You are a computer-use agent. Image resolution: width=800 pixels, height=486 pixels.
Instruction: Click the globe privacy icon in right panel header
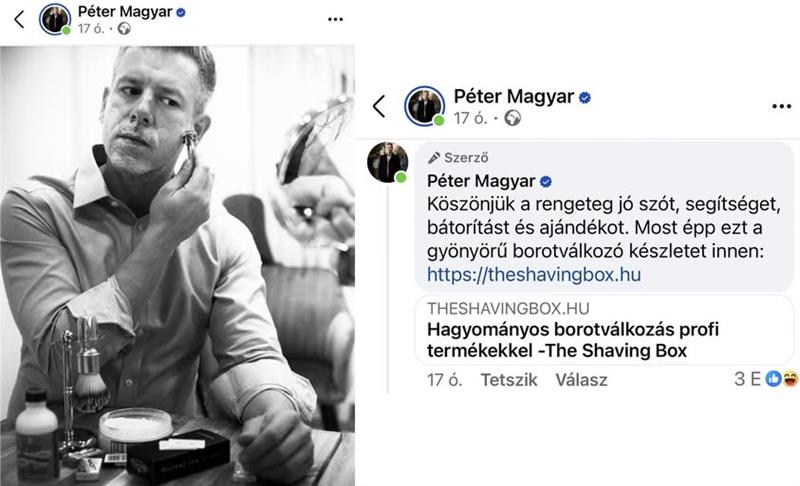point(512,118)
